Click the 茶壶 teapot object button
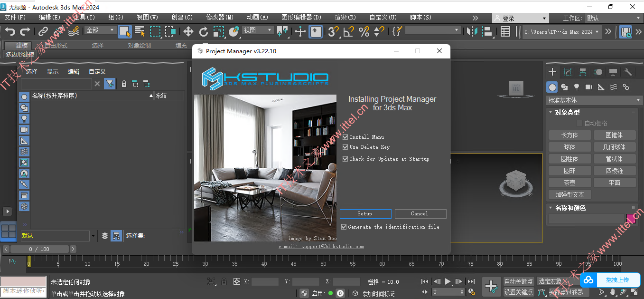This screenshot has height=299, width=644. click(x=569, y=183)
